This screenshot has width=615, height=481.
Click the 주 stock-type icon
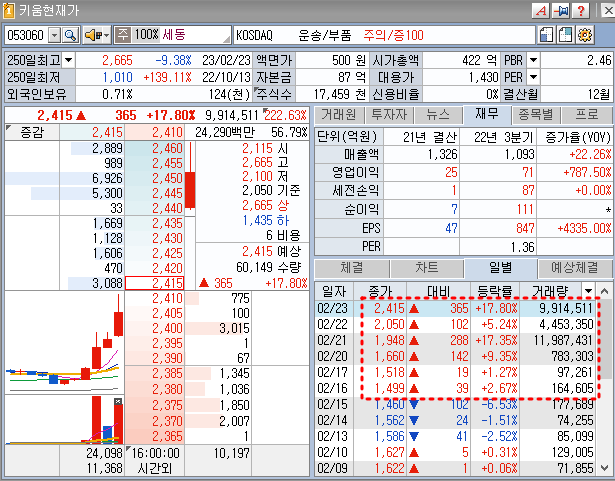coord(123,35)
